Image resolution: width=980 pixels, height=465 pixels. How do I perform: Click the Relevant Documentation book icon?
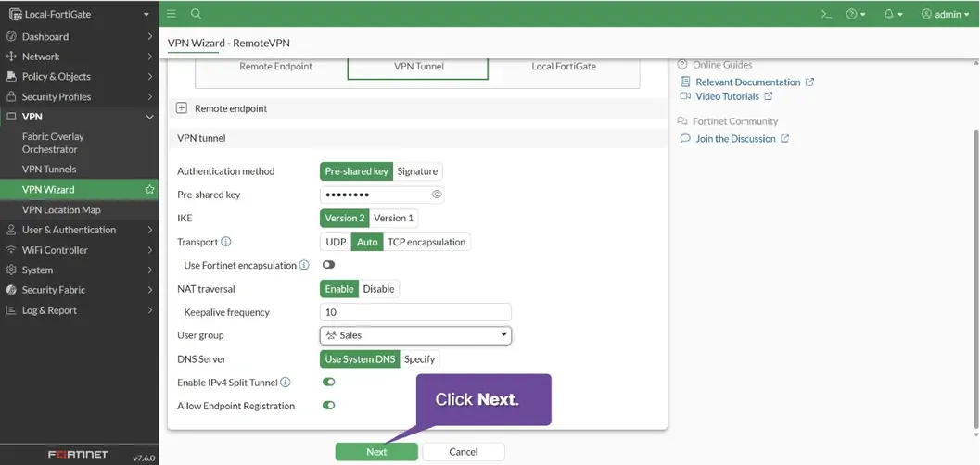685,82
